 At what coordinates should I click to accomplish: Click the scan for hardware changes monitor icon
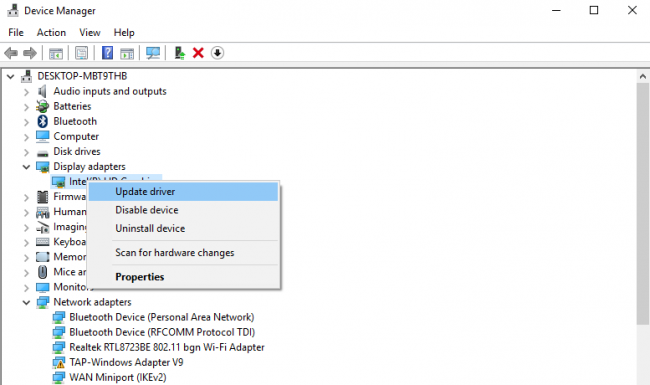point(153,53)
